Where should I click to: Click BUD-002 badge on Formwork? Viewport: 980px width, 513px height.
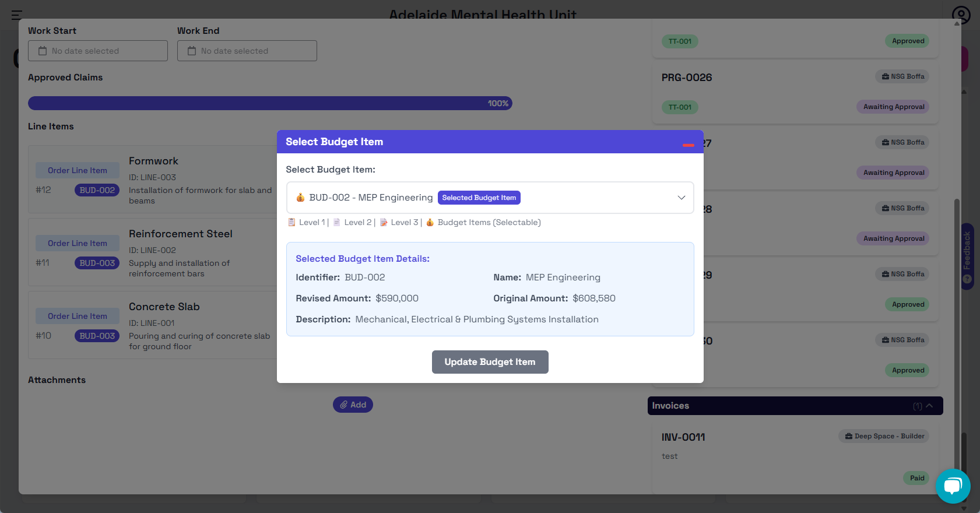97,190
